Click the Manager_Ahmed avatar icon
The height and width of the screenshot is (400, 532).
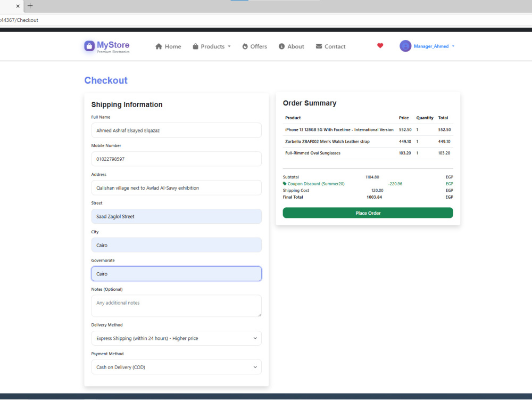click(x=405, y=46)
